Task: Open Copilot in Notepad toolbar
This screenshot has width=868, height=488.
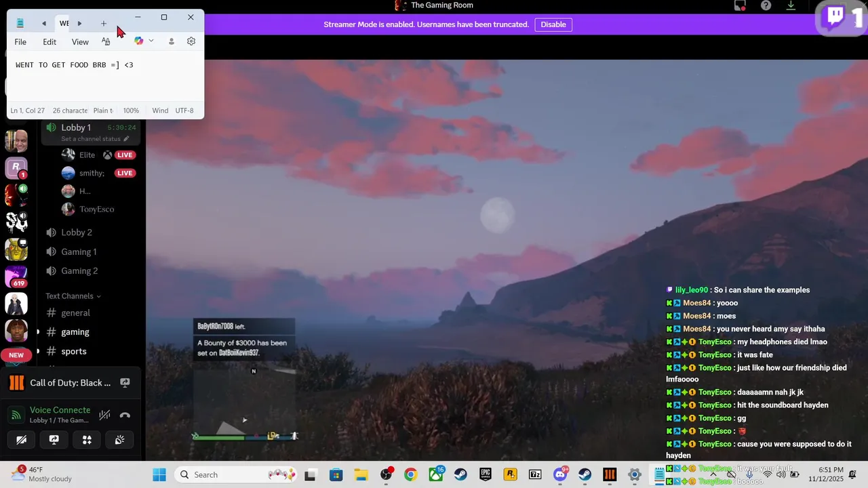Action: point(139,41)
